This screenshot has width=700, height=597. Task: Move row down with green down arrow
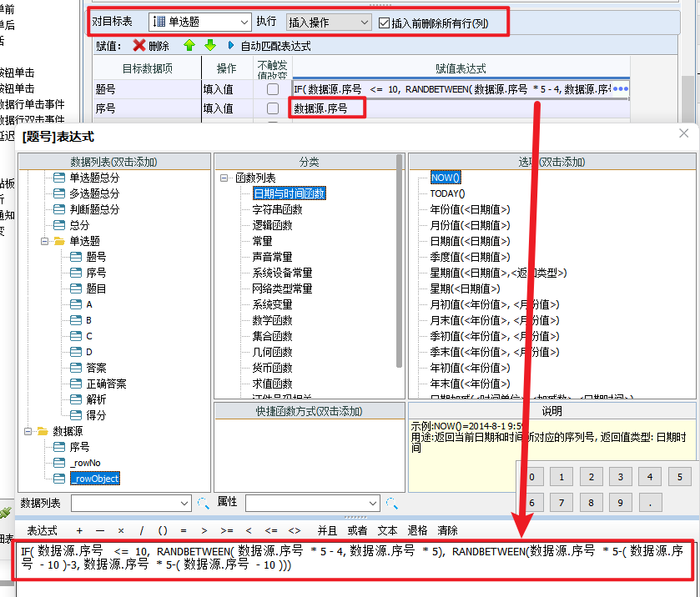pyautogui.click(x=209, y=46)
